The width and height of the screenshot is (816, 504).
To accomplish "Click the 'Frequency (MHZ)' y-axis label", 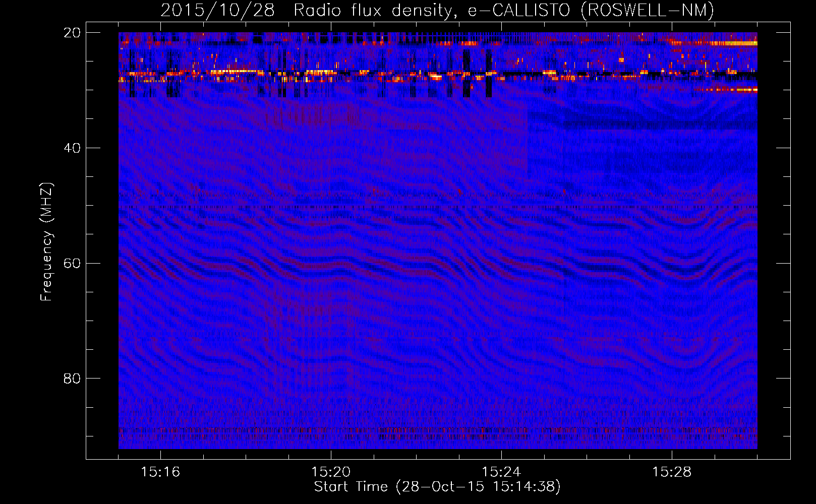I will (46, 242).
